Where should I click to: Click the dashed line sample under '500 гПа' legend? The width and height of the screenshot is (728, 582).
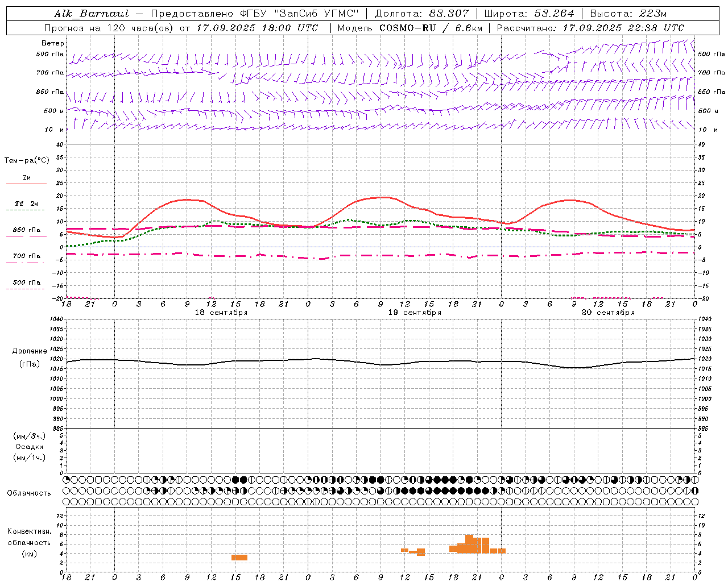(x=25, y=289)
